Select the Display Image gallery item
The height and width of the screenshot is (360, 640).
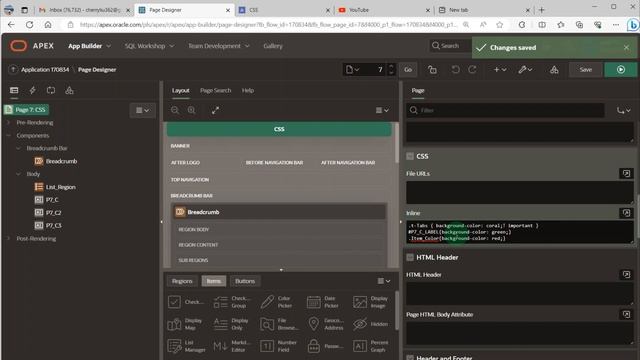pos(370,302)
